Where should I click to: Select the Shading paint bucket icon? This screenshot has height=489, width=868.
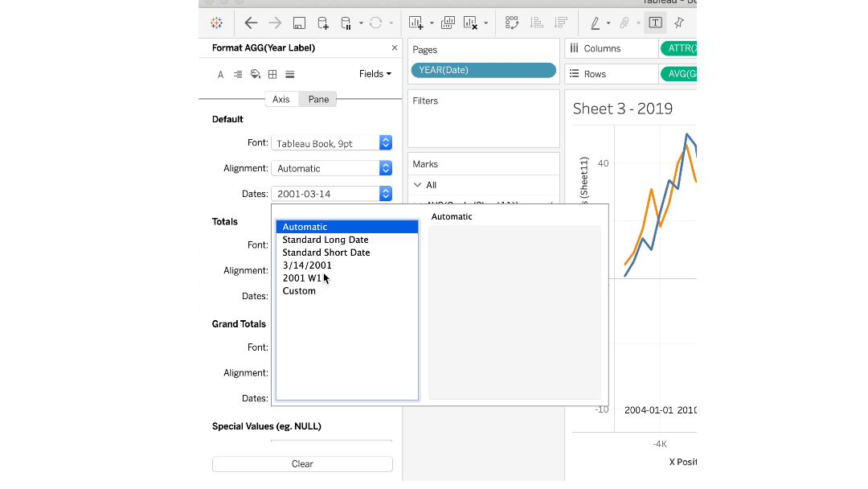(256, 74)
